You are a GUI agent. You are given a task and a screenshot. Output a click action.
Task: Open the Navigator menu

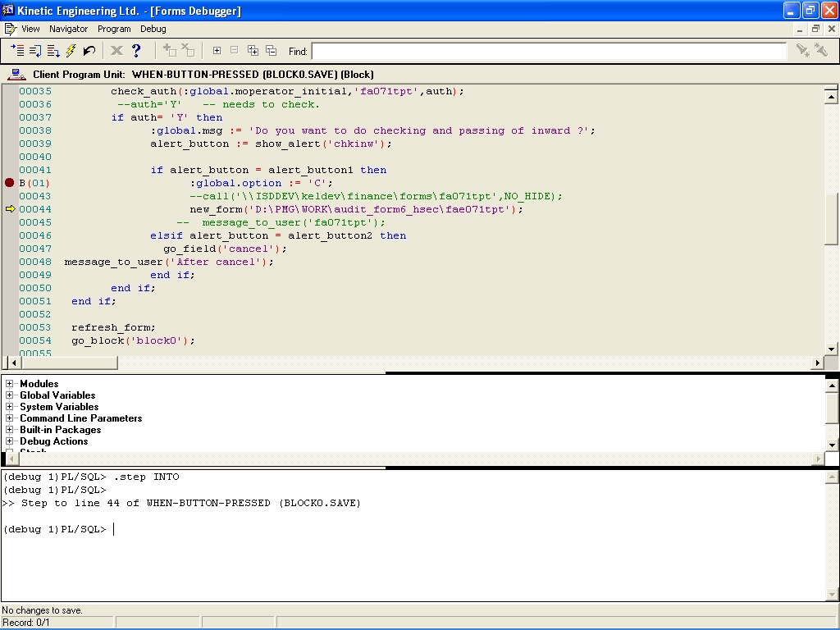click(68, 29)
